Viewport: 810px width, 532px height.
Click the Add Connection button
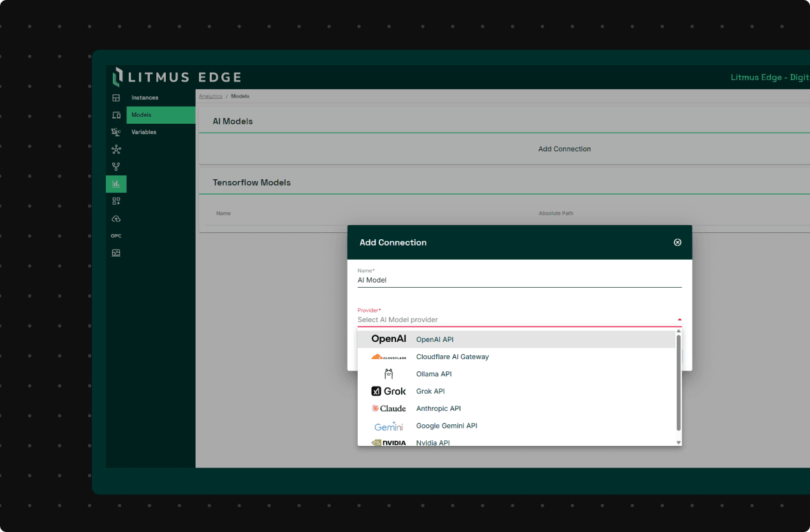click(564, 149)
